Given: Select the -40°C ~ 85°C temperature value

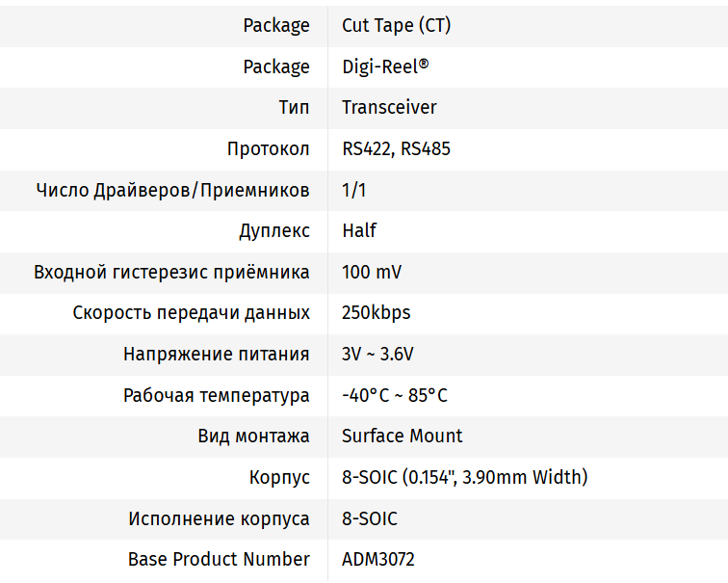Looking at the screenshot, I should coord(395,396).
